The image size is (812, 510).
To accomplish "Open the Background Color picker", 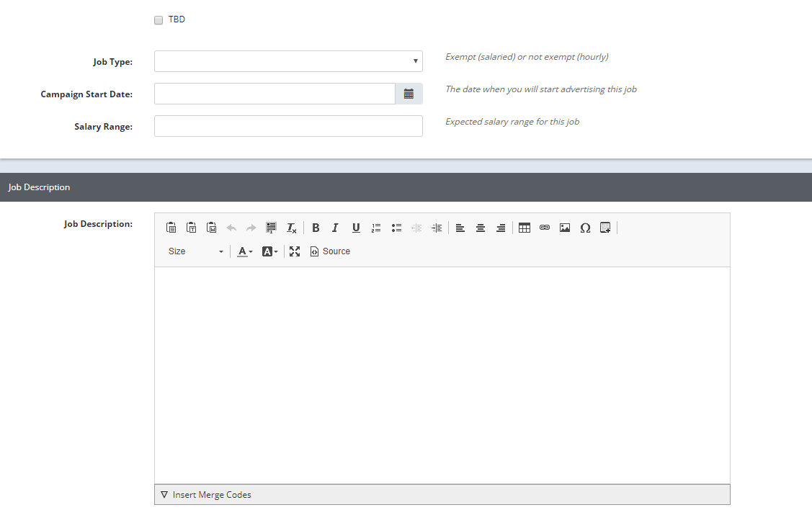I will [x=269, y=251].
